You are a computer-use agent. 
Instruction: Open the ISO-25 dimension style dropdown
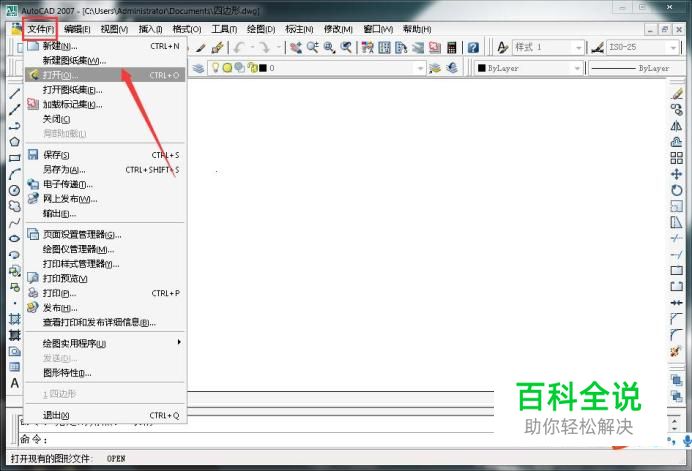673,47
